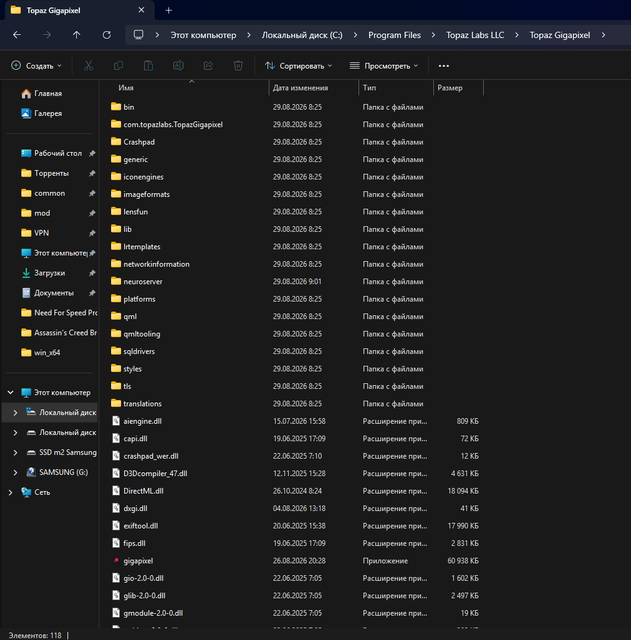Sort by Тип column header
Screen dimensions: 631x640
click(x=369, y=88)
